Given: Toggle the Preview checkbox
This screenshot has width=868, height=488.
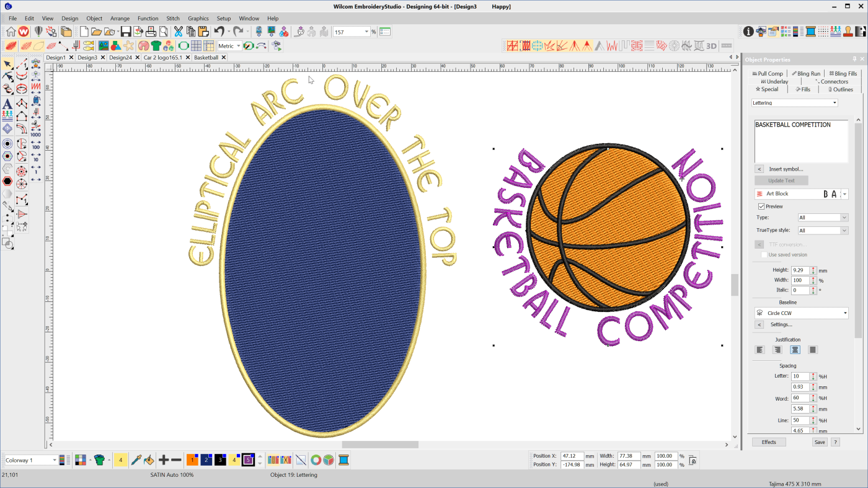Looking at the screenshot, I should 761,206.
